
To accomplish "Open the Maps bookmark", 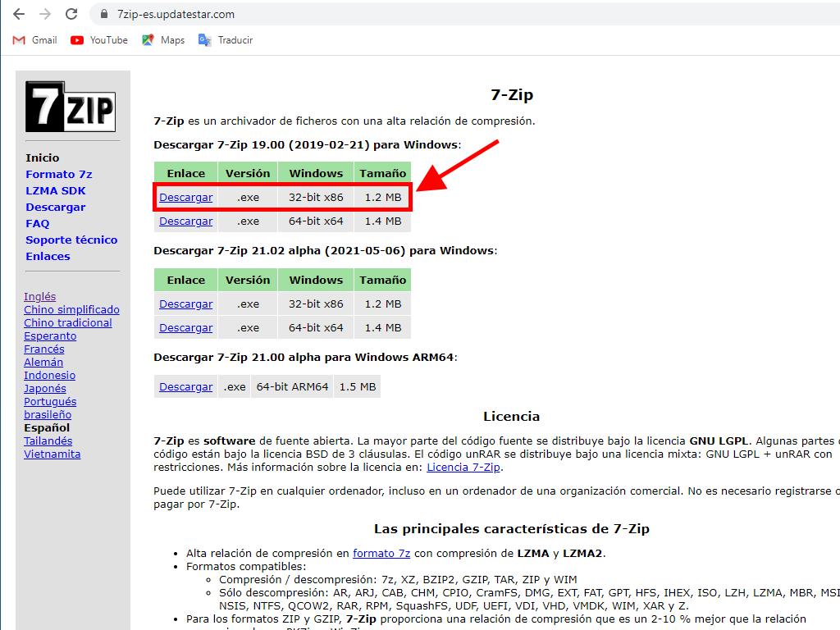I will [163, 40].
